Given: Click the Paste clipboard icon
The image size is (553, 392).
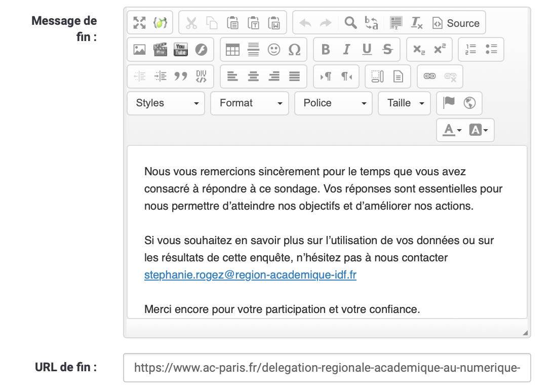Looking at the screenshot, I should (x=232, y=23).
